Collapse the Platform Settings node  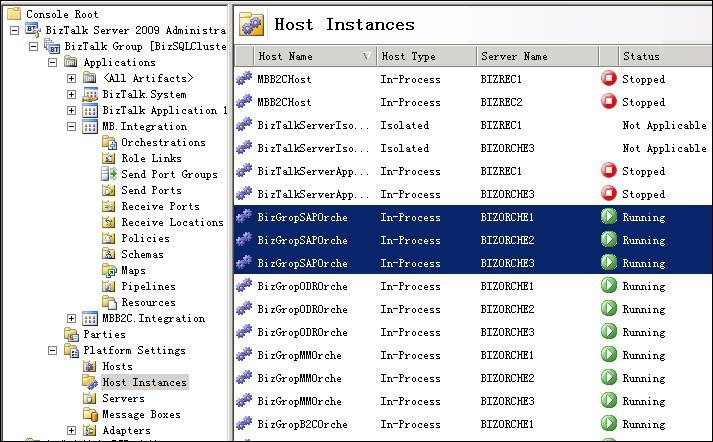point(52,351)
